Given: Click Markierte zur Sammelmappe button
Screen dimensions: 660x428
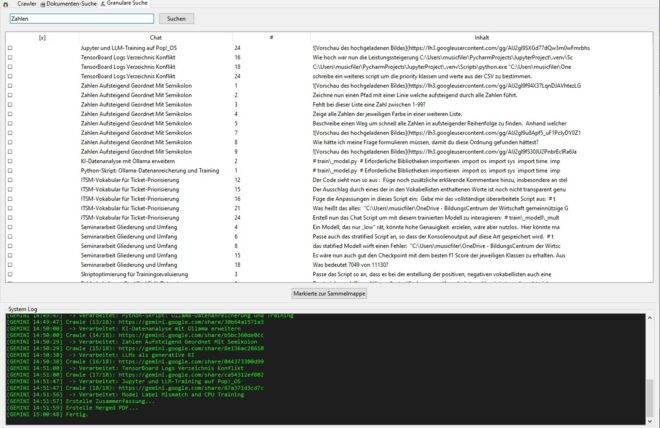Looking at the screenshot, I should point(329,294).
